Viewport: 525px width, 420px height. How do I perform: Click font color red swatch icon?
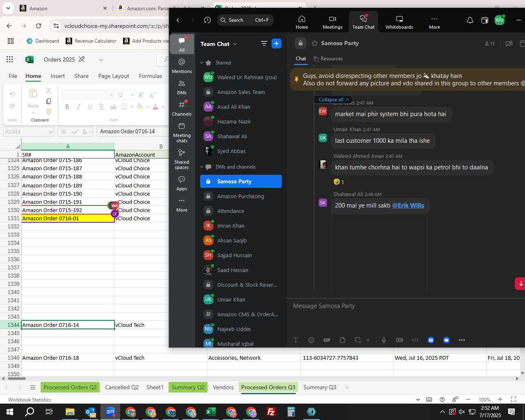tap(155, 107)
